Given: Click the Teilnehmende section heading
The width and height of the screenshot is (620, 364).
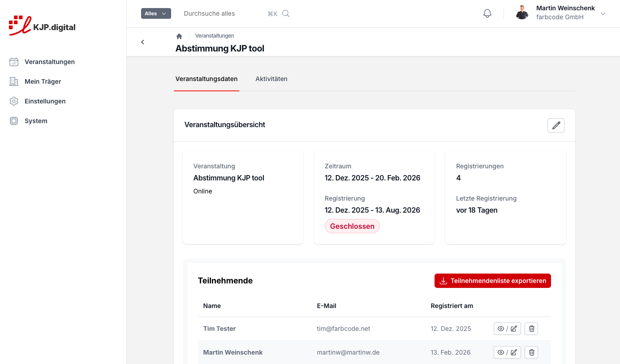Looking at the screenshot, I should pyautogui.click(x=225, y=281).
